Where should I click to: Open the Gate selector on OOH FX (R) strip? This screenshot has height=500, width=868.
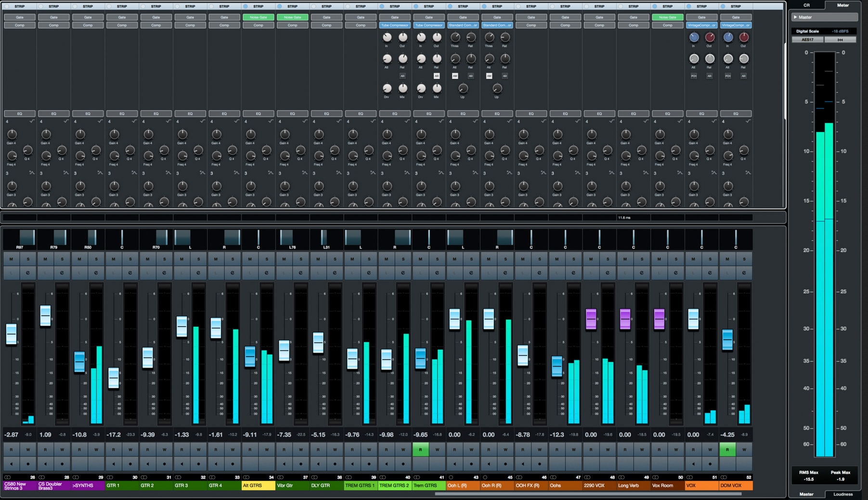coord(531,17)
